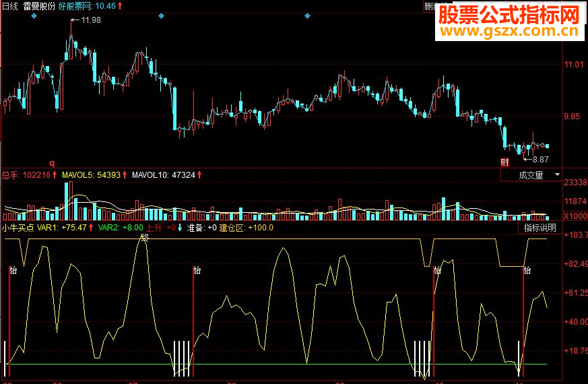Click the 8.87 low price label

pos(540,160)
